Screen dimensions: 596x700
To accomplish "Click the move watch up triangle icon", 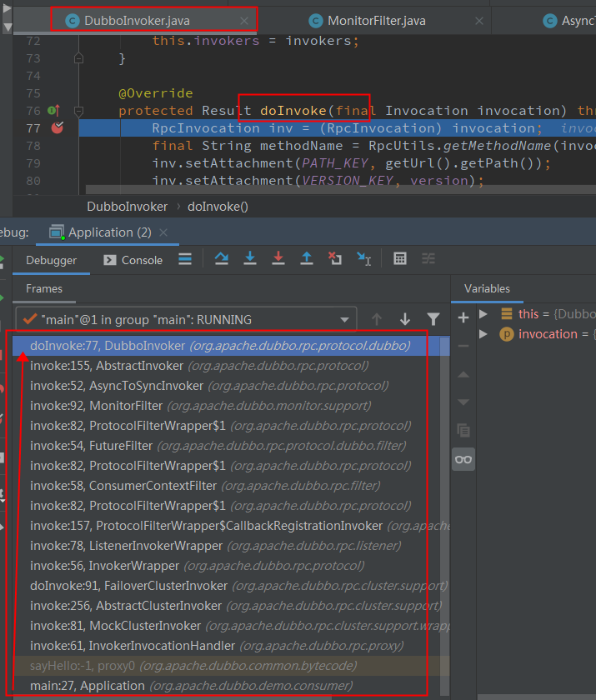I will point(463,374).
